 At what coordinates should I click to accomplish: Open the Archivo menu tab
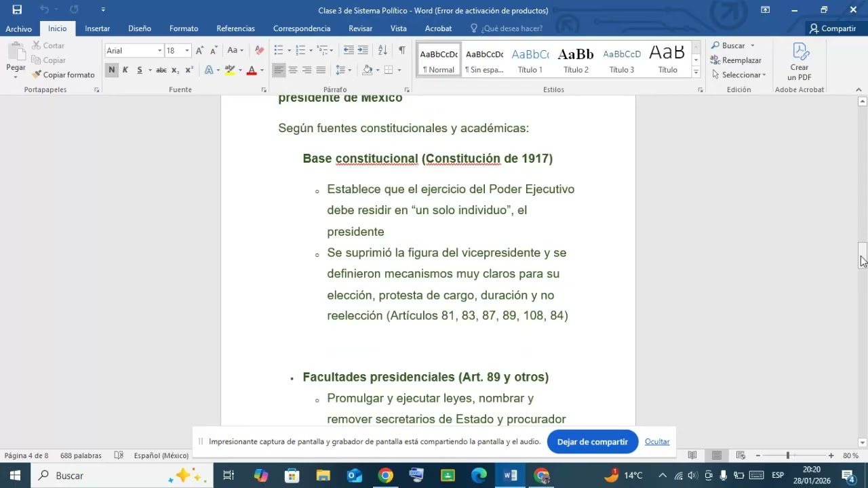pos(19,28)
